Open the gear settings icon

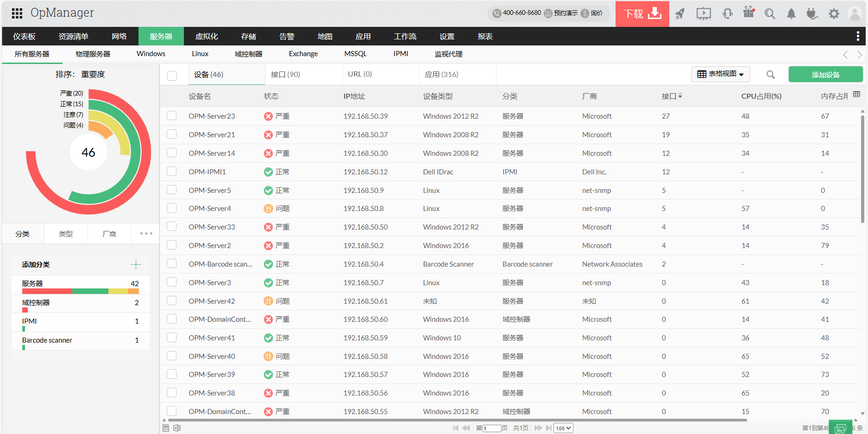point(834,14)
